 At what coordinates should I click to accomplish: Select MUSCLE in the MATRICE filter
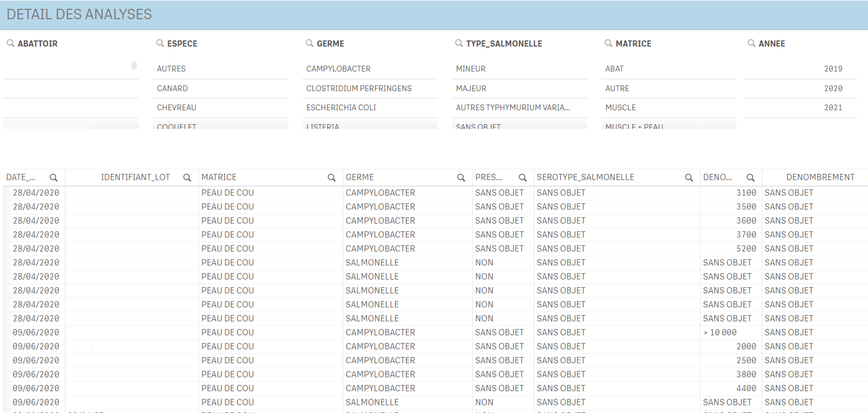tap(620, 108)
